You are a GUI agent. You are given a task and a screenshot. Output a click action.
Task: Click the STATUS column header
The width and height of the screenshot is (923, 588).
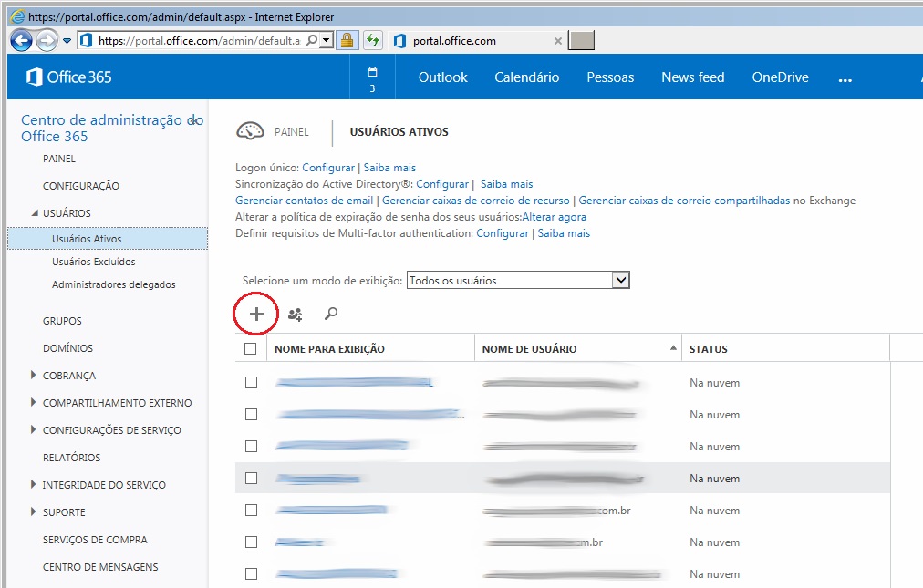click(x=708, y=349)
